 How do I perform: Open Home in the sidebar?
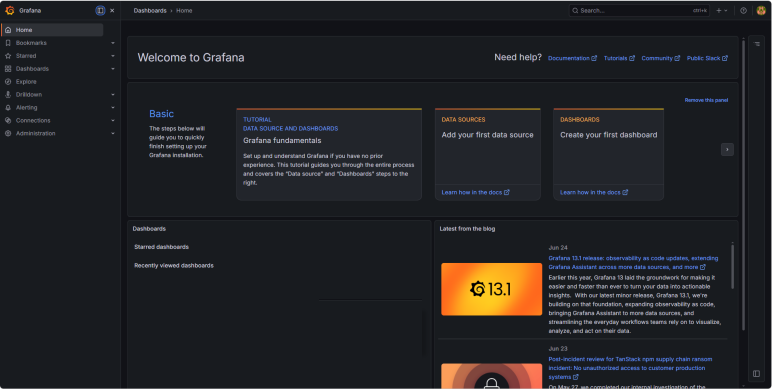[x=52, y=30]
